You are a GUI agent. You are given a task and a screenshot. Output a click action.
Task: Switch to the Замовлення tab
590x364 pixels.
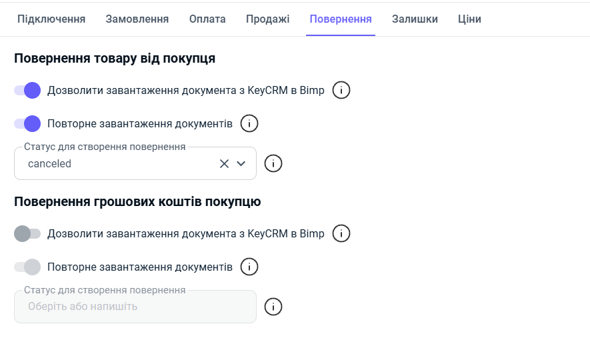click(137, 19)
